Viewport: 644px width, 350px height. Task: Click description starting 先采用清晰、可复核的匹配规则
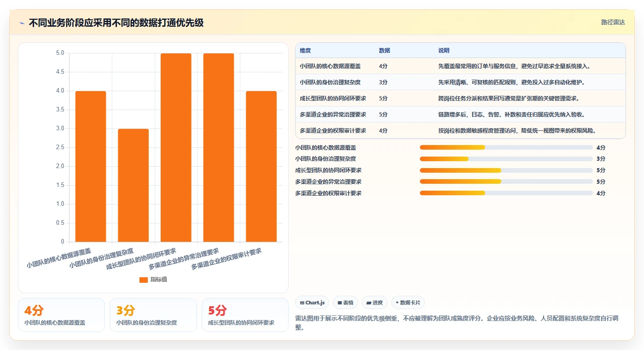pyautogui.click(x=511, y=82)
